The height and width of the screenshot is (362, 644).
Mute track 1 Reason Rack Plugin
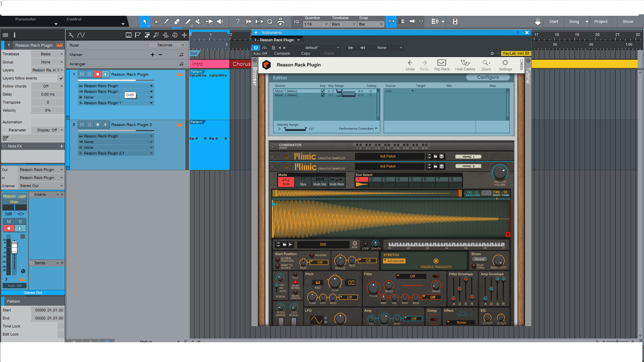click(82, 74)
